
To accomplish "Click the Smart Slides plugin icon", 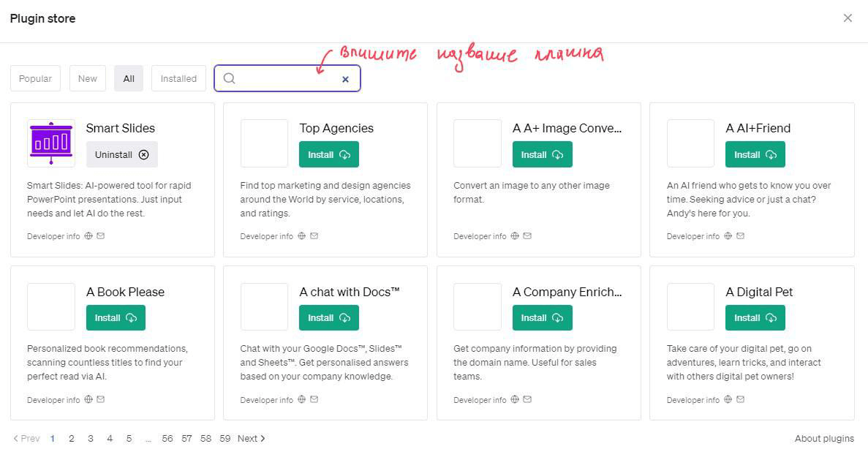I will [x=51, y=143].
